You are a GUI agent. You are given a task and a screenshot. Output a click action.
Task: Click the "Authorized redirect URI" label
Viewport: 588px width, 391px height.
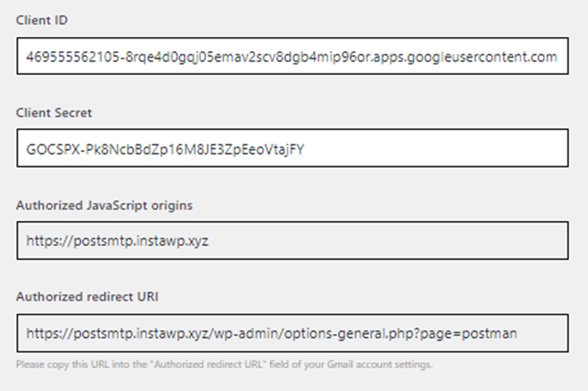click(x=87, y=297)
